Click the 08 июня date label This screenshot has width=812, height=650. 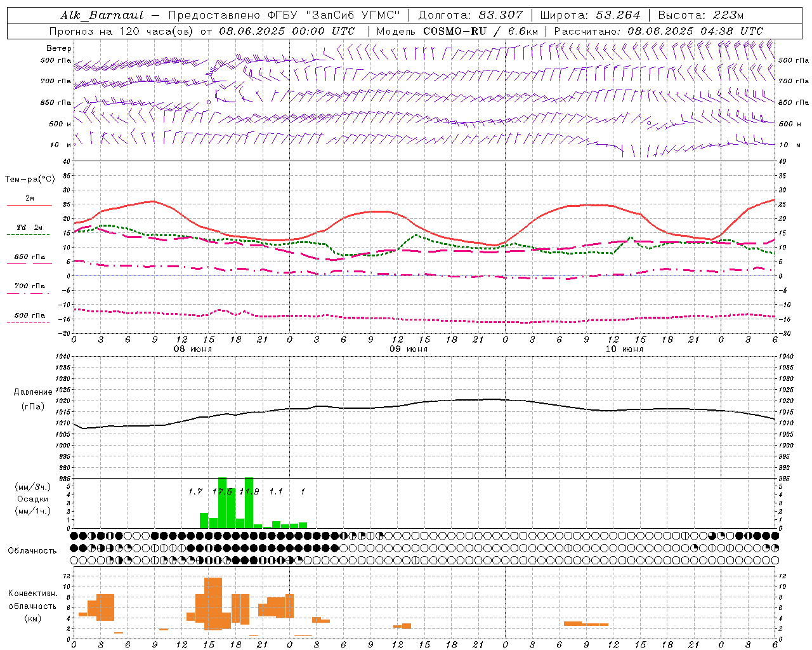tap(193, 349)
